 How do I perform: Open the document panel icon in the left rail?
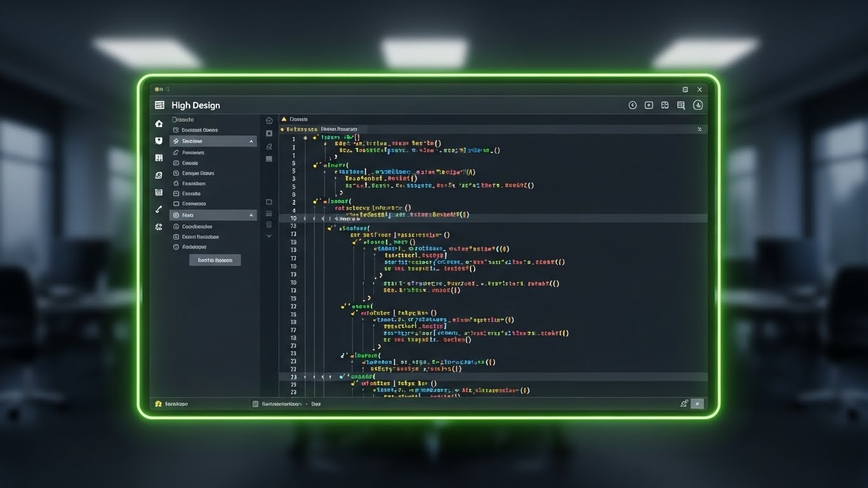coord(158,192)
